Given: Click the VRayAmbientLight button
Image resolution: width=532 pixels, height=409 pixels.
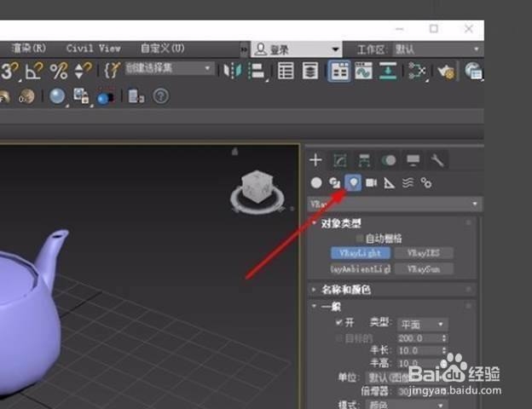Looking at the screenshot, I should pos(361,269).
